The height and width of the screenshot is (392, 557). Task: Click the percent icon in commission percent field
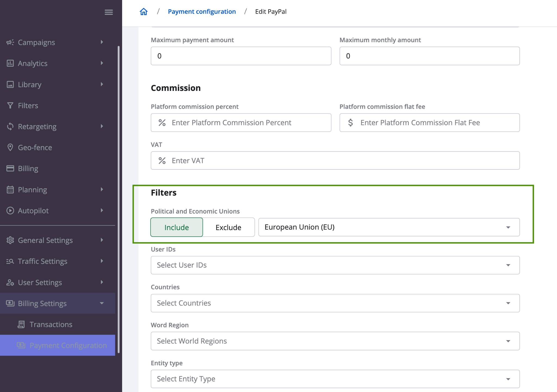coord(162,123)
